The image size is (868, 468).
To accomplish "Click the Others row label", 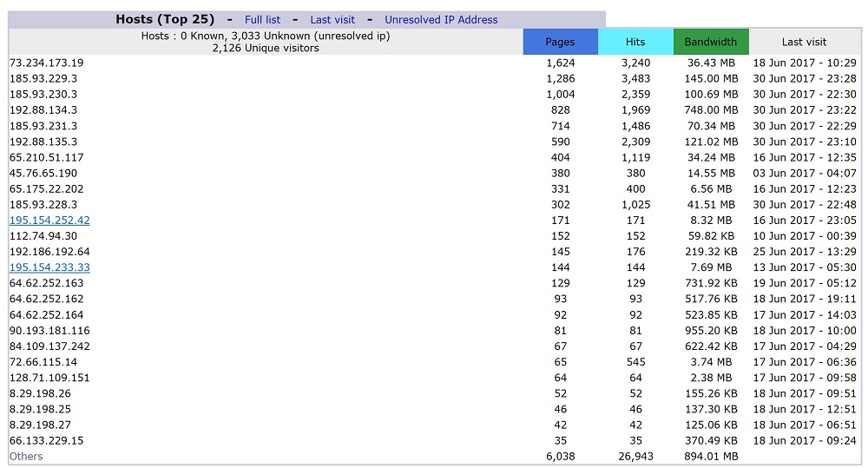I will pos(26,457).
